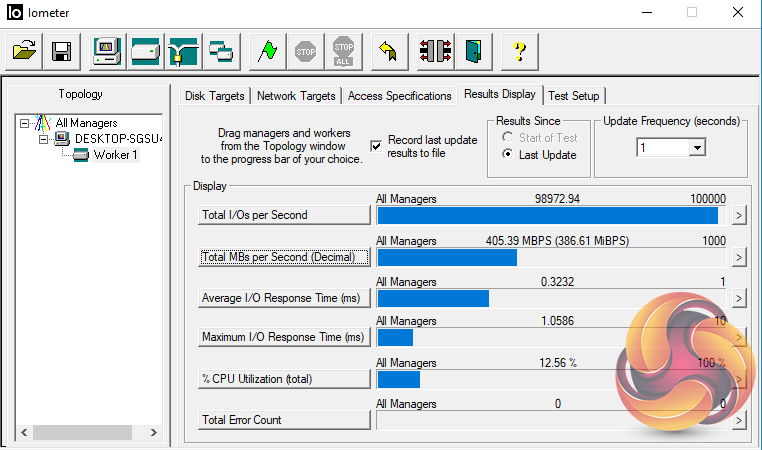Image resolution: width=762 pixels, height=450 pixels.
Task: Collapse the All Managers tree node
Action: [25, 123]
